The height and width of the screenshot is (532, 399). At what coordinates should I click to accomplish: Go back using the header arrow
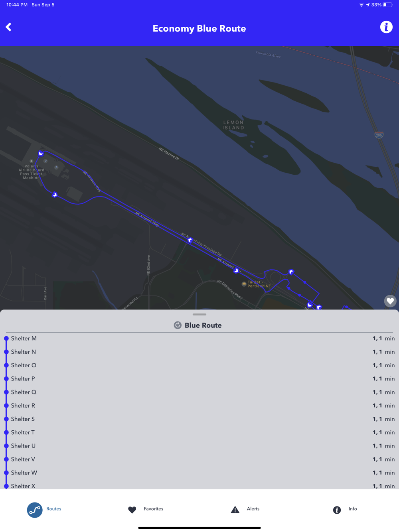8,27
